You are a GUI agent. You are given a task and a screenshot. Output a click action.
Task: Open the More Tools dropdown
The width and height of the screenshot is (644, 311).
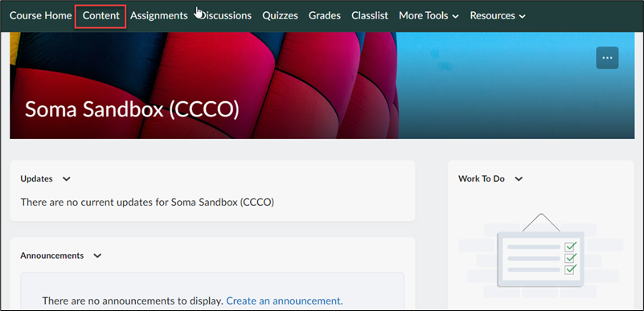click(429, 15)
